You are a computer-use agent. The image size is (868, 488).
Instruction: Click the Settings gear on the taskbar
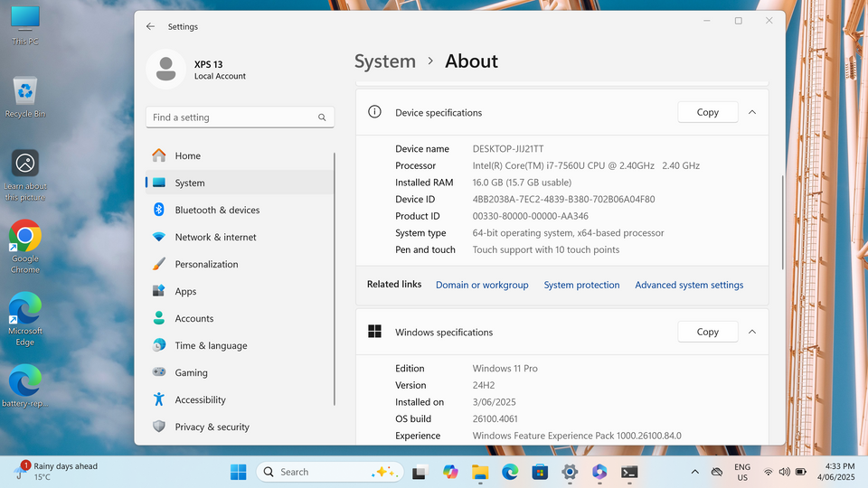pyautogui.click(x=570, y=472)
